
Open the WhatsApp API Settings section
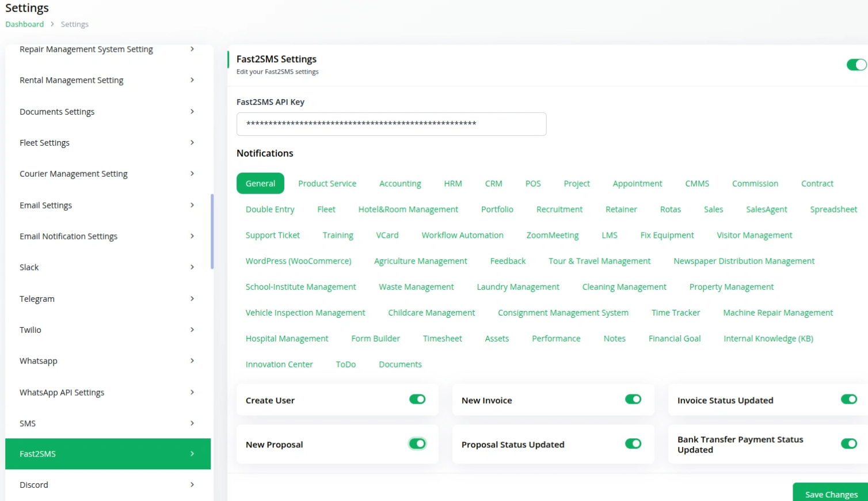(108, 392)
